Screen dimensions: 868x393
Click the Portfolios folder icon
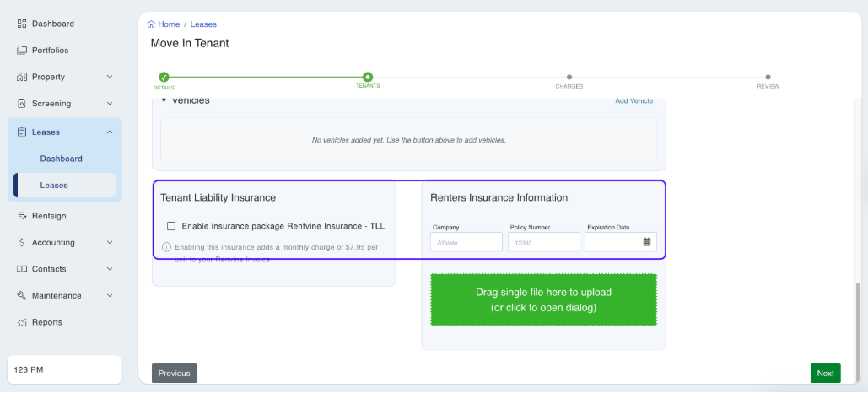[23, 51]
